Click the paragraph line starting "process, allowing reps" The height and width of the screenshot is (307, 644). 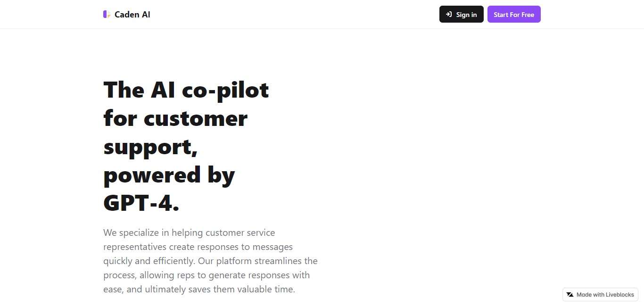click(x=206, y=275)
